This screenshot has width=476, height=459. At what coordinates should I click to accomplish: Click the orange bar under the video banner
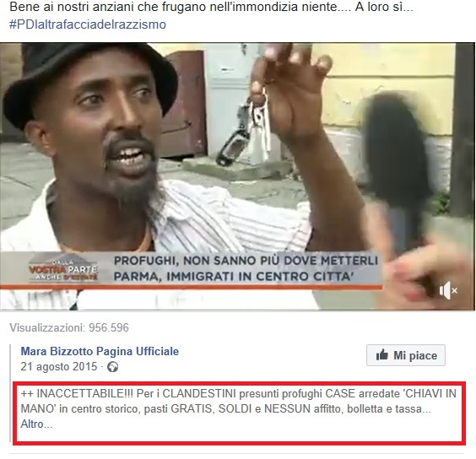pos(192,287)
